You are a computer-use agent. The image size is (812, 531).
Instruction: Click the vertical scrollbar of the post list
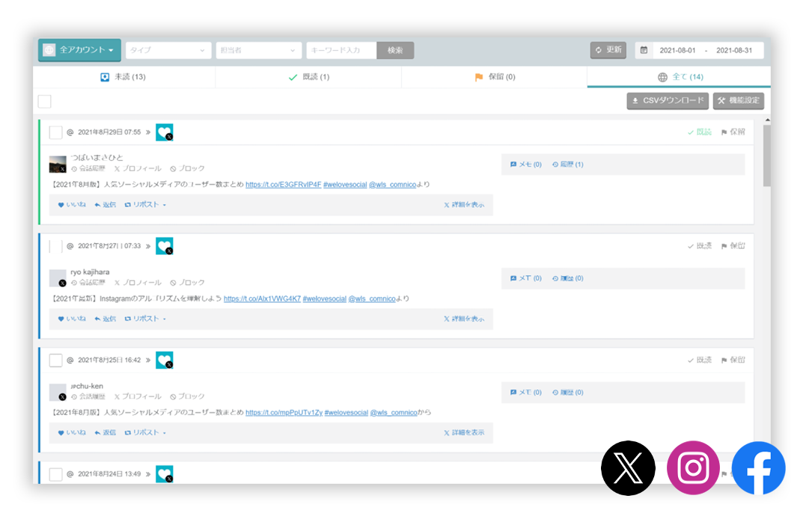tap(767, 156)
